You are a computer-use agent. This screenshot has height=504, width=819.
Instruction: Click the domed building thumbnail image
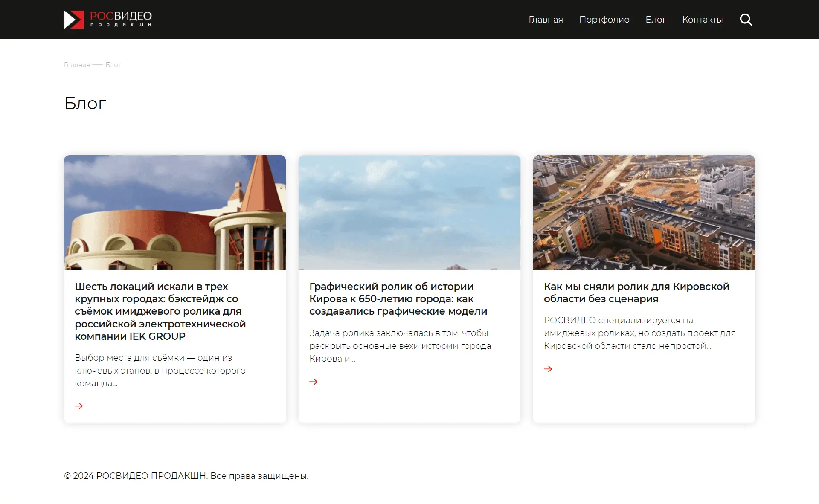coord(175,212)
